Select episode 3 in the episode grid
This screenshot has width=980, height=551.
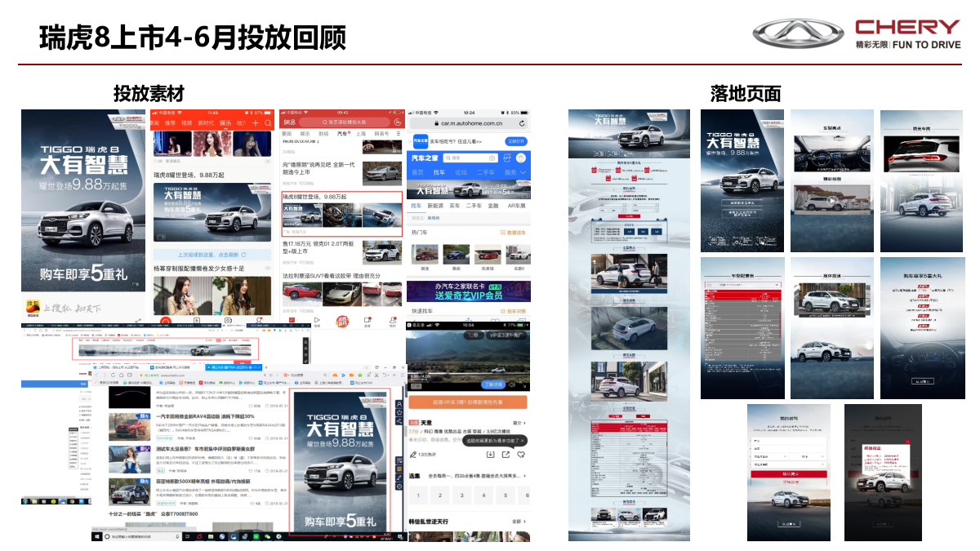[x=460, y=495]
